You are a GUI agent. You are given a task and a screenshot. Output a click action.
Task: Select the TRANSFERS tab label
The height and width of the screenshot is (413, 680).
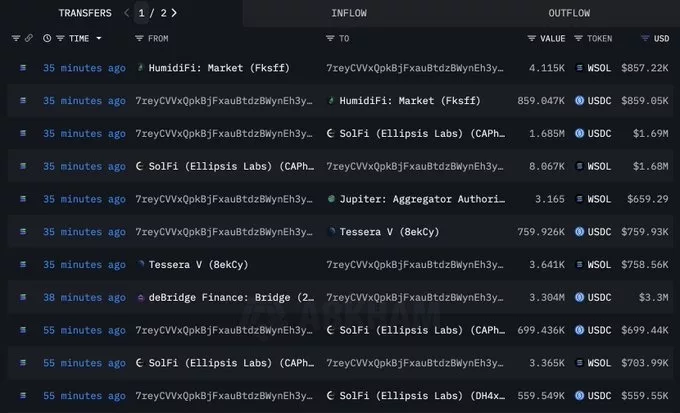[85, 13]
